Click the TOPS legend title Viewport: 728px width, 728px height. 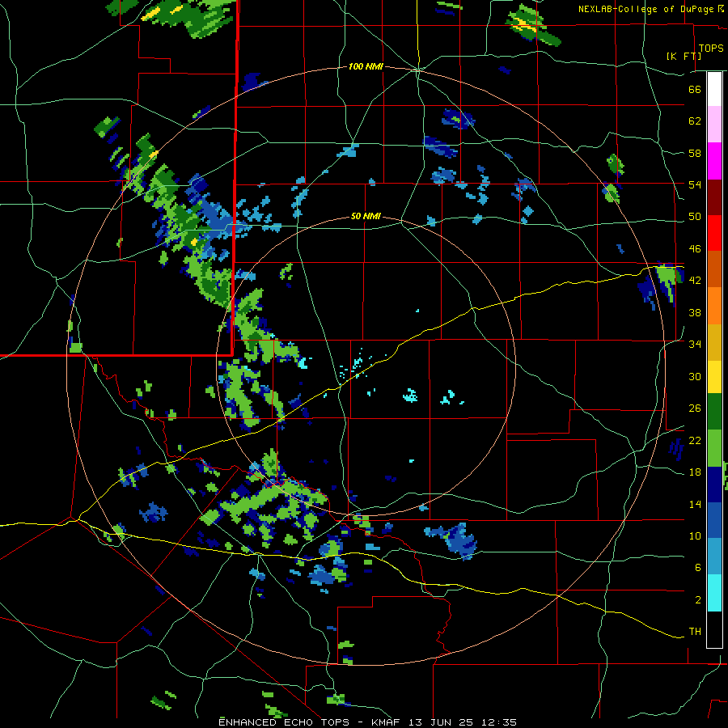[711, 48]
